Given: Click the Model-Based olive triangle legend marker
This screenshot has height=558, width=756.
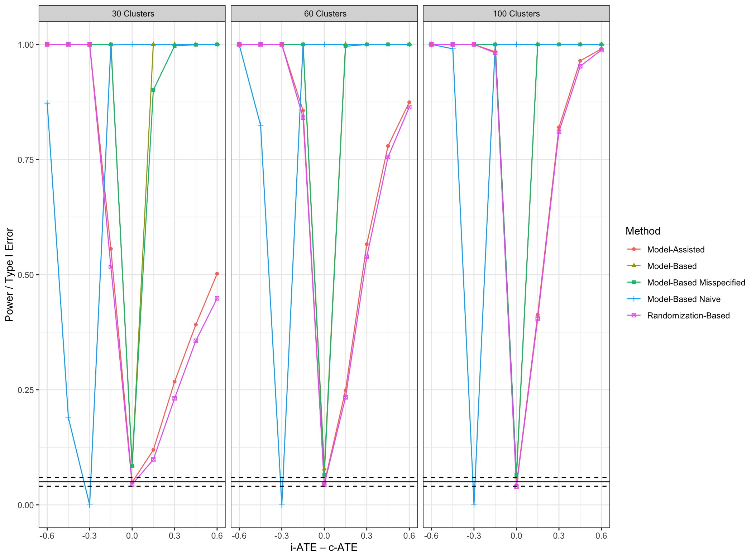Looking at the screenshot, I should (x=633, y=266).
